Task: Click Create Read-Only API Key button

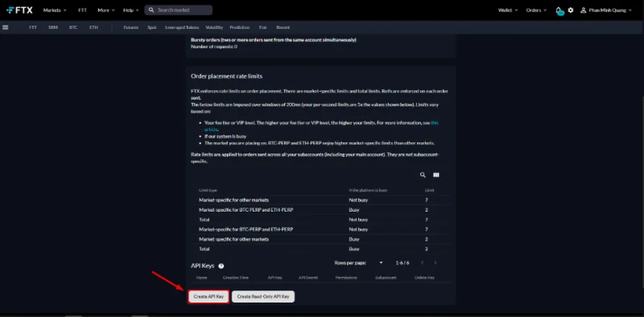Action: [x=263, y=296]
